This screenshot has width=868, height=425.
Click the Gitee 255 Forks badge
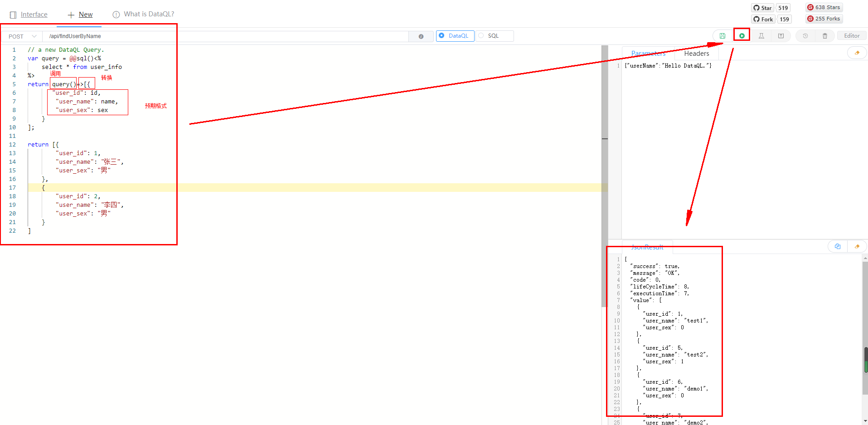[x=824, y=19]
